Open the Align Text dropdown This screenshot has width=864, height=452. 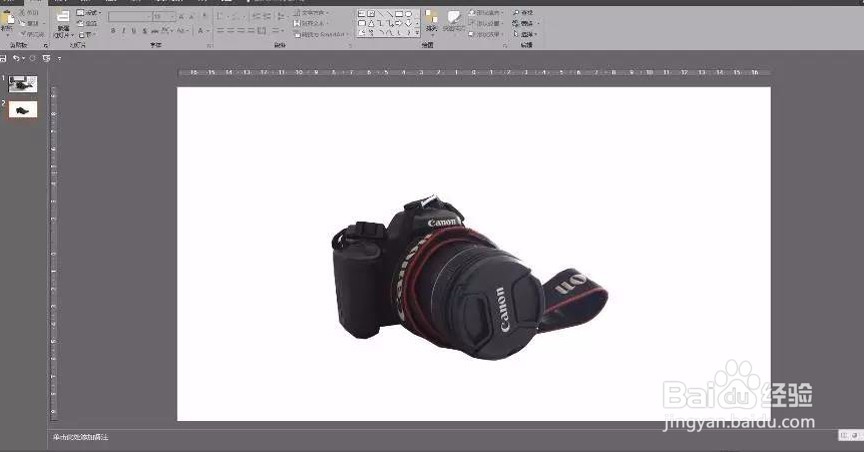click(310, 23)
